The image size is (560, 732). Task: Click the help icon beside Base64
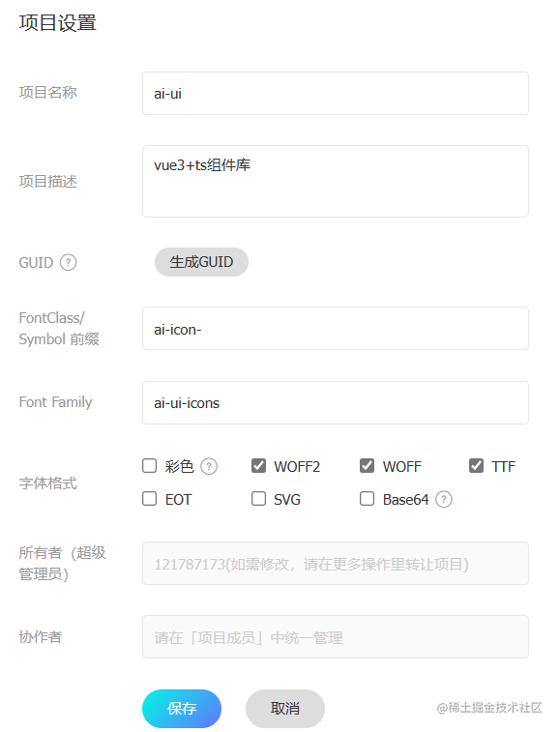[x=444, y=499]
